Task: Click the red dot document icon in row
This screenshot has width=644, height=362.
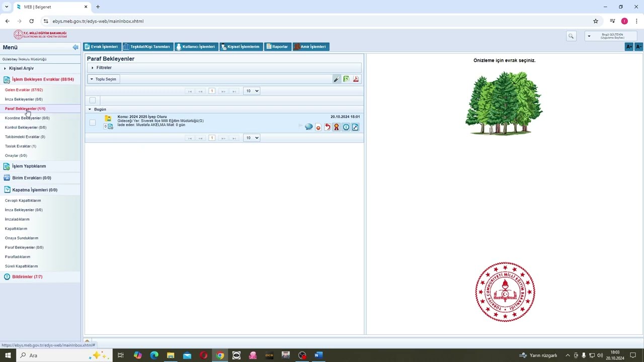Action: tap(318, 127)
